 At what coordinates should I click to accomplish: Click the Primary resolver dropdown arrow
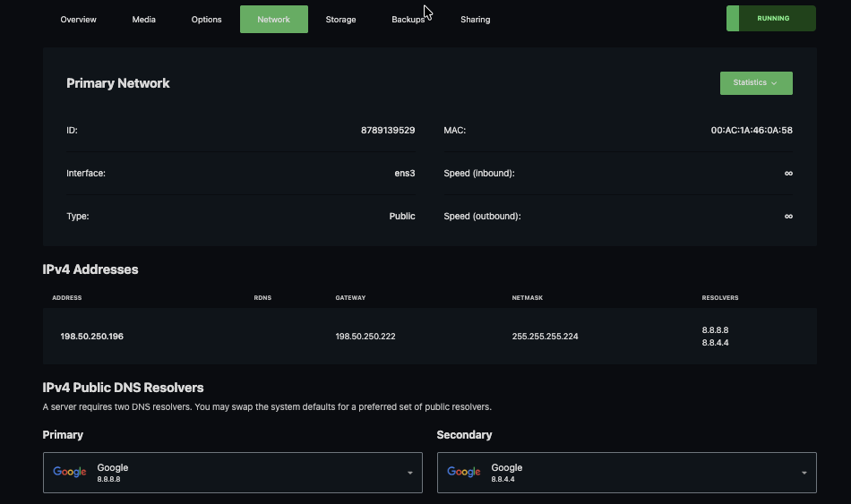[409, 473]
